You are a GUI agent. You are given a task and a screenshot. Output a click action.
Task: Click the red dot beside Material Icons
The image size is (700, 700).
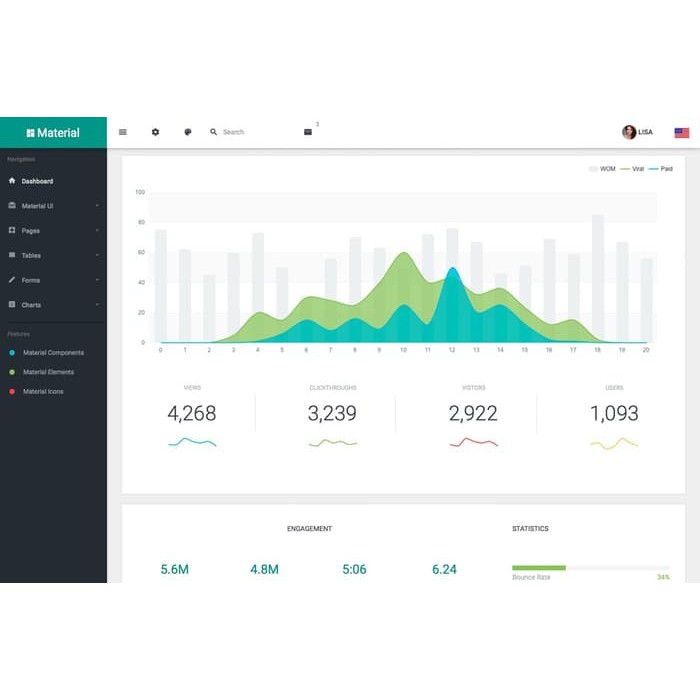12,392
